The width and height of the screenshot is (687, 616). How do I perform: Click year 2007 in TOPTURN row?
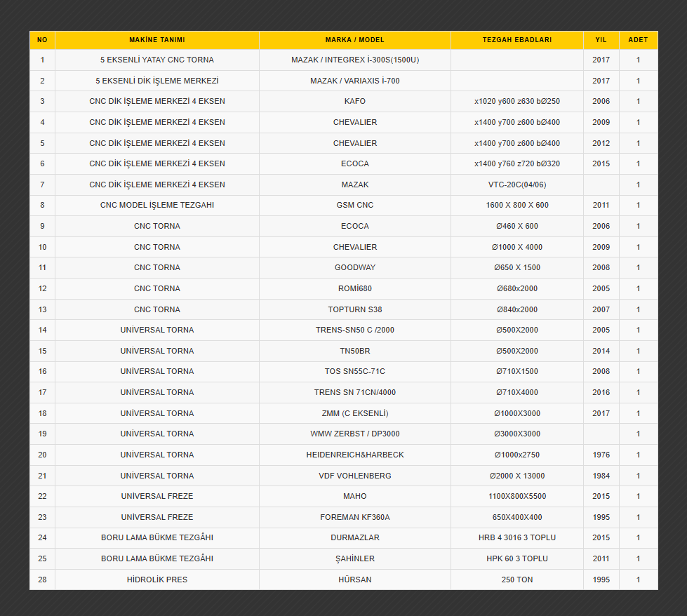click(x=601, y=309)
